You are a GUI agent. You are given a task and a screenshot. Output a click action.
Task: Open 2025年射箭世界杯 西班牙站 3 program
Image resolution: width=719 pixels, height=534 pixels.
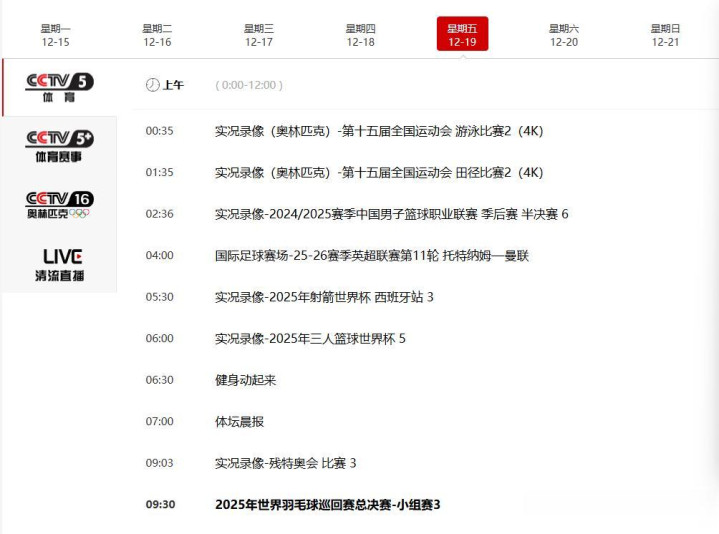click(324, 297)
